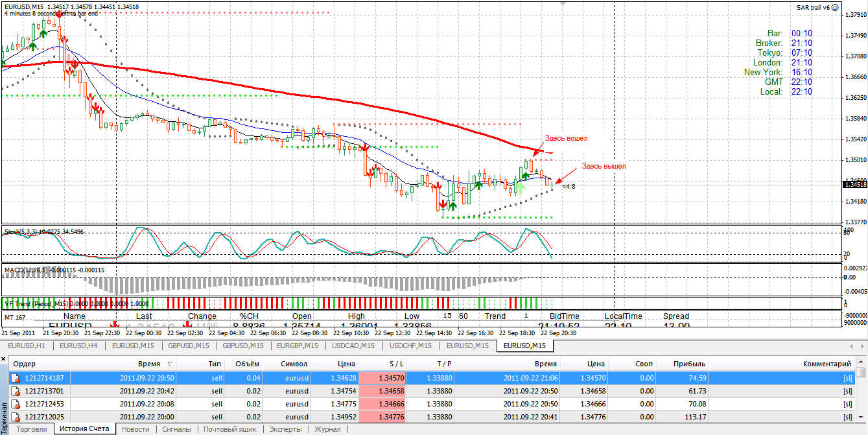Open the Новости terminal tab

click(x=135, y=429)
